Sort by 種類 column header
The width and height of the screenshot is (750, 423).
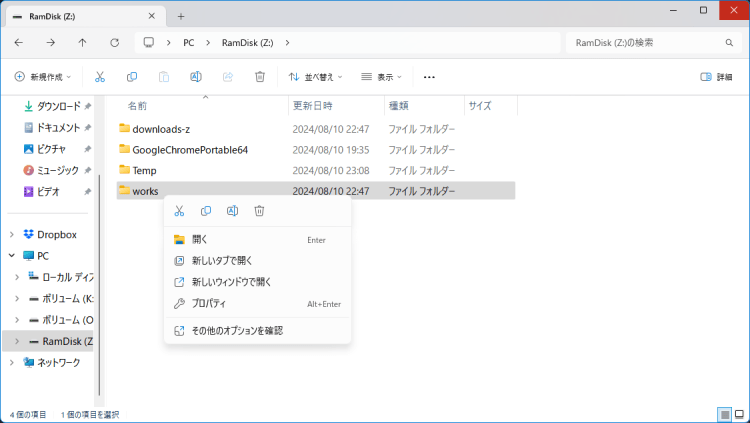(398, 106)
